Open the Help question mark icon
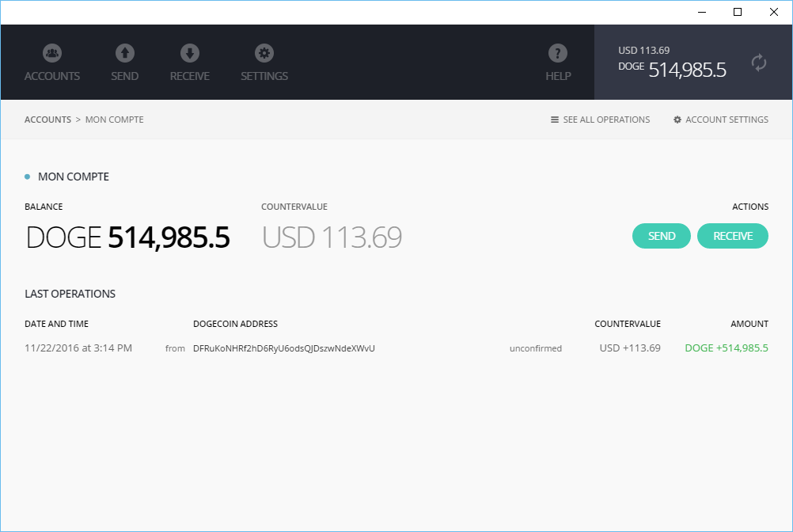Screen dimensions: 793x532 (558, 52)
